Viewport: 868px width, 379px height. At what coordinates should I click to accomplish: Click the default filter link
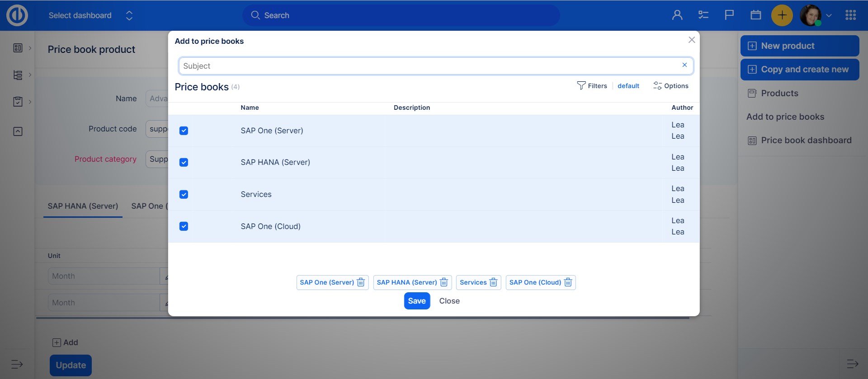[x=628, y=86]
